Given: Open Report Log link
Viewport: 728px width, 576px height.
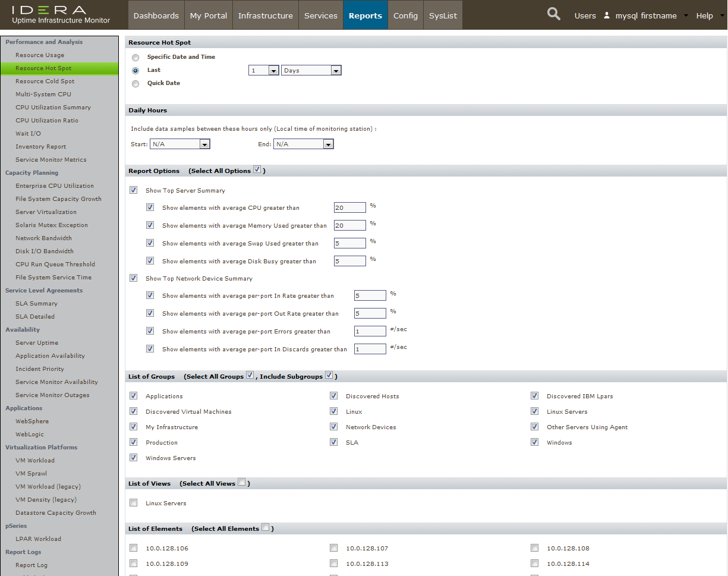Looking at the screenshot, I should click(31, 565).
